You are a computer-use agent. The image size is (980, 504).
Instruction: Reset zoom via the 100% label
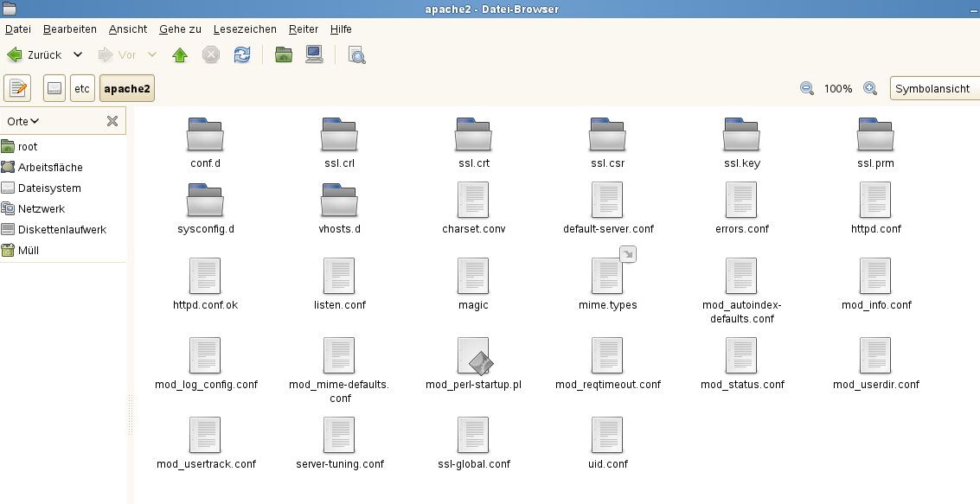tap(838, 89)
